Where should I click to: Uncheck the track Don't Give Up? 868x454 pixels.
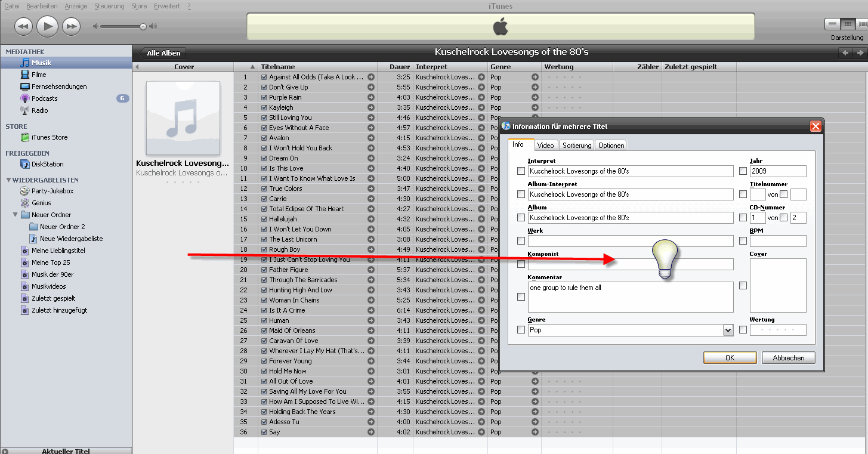coord(264,87)
